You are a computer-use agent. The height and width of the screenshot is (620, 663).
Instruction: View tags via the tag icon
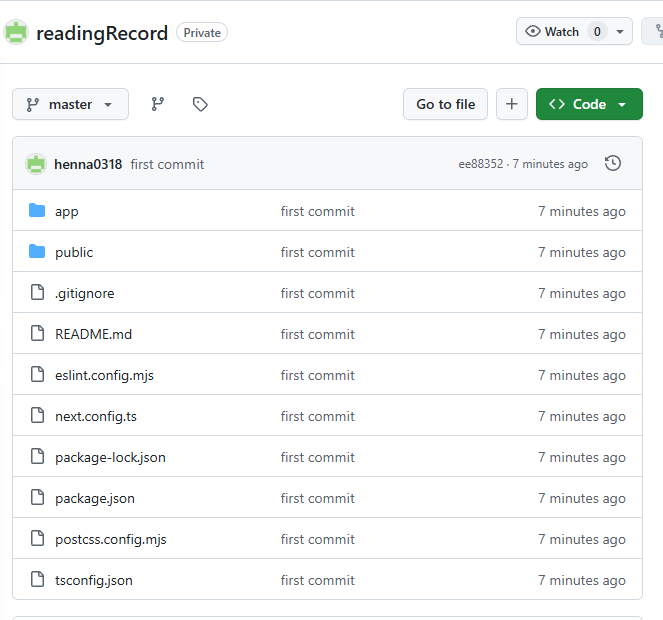coord(200,104)
